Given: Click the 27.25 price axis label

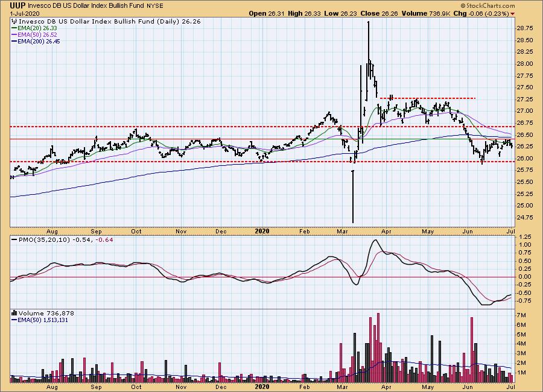Looking at the screenshot, I should click(525, 99).
